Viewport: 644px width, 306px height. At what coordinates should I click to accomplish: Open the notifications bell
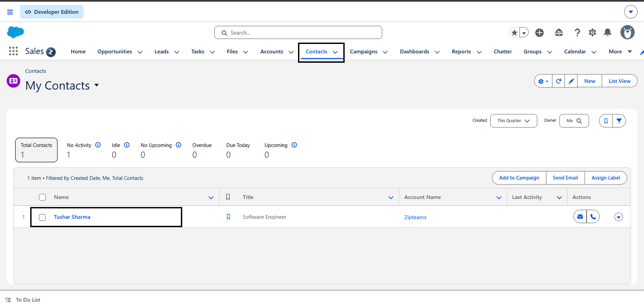(x=607, y=33)
